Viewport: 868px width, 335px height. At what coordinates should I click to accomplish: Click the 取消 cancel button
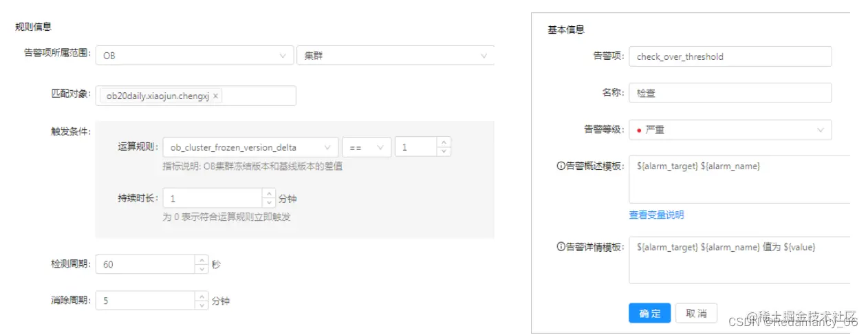[x=696, y=314]
